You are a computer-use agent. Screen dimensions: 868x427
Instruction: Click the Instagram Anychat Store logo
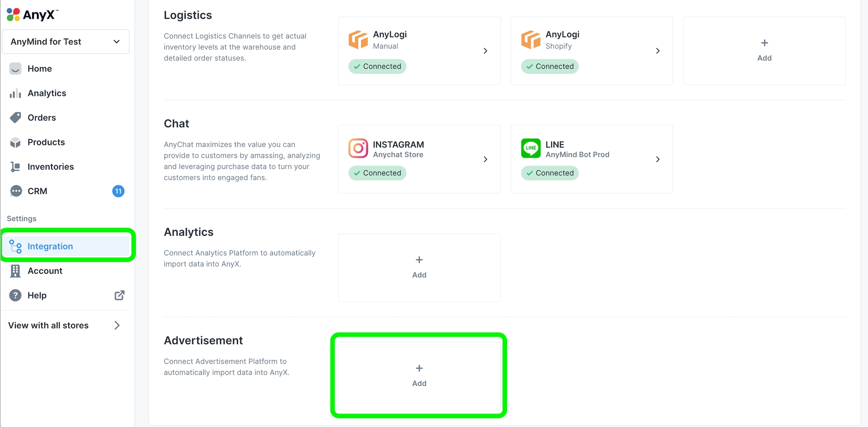(x=358, y=148)
